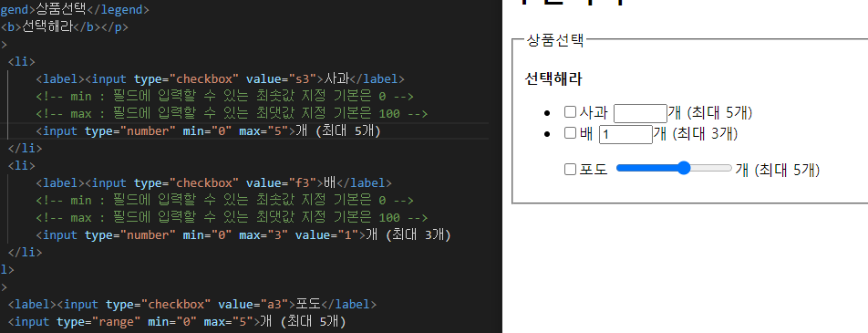
Task: Check the 포도 checkbox in the preview
Action: tap(570, 170)
